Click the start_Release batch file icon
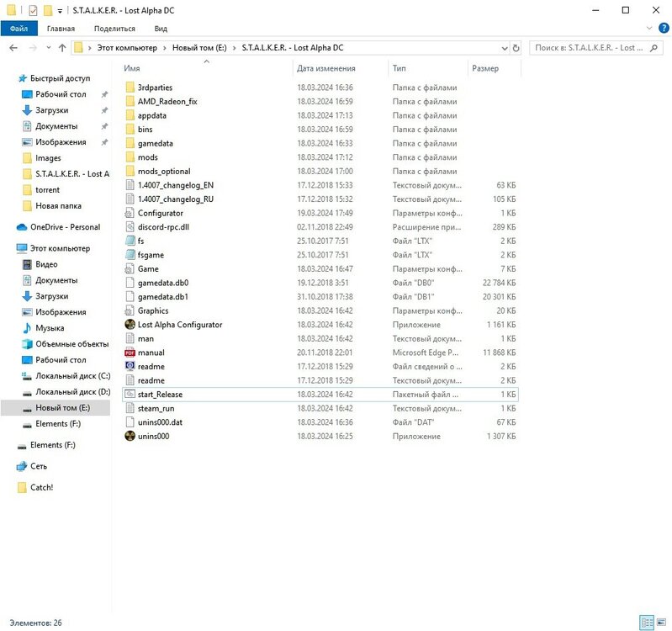 (x=130, y=395)
